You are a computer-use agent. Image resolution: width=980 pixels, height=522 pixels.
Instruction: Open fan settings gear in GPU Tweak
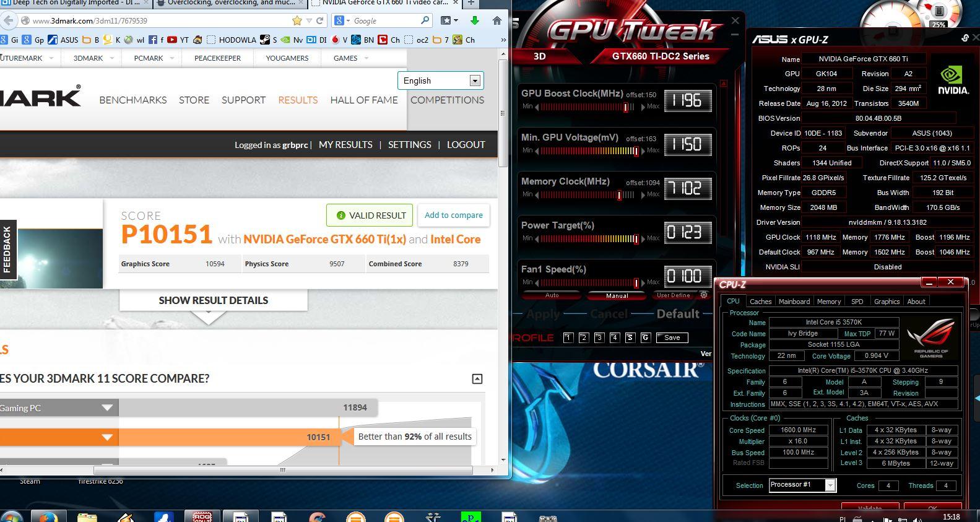(x=704, y=295)
